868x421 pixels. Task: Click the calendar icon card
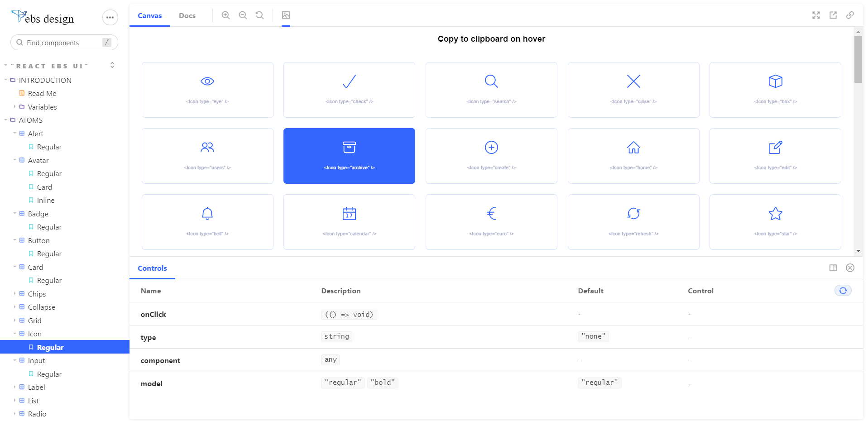[349, 222]
